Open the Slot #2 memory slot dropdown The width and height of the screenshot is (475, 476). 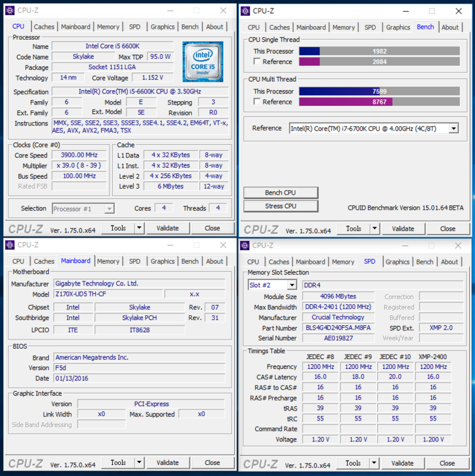coord(292,285)
